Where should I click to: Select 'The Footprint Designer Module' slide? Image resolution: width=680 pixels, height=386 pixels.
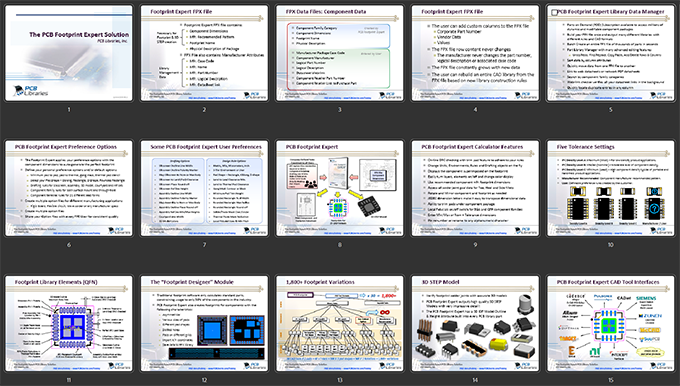coord(204,324)
